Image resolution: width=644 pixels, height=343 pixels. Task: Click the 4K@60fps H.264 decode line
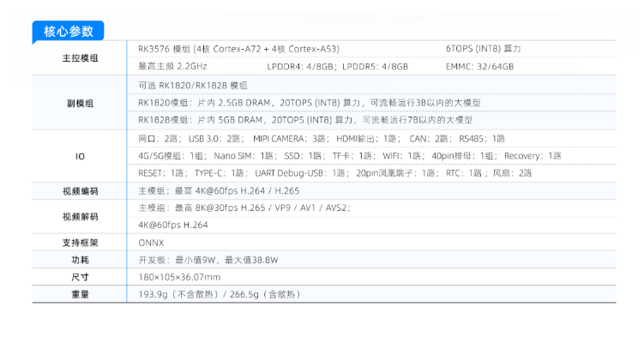coord(173,226)
